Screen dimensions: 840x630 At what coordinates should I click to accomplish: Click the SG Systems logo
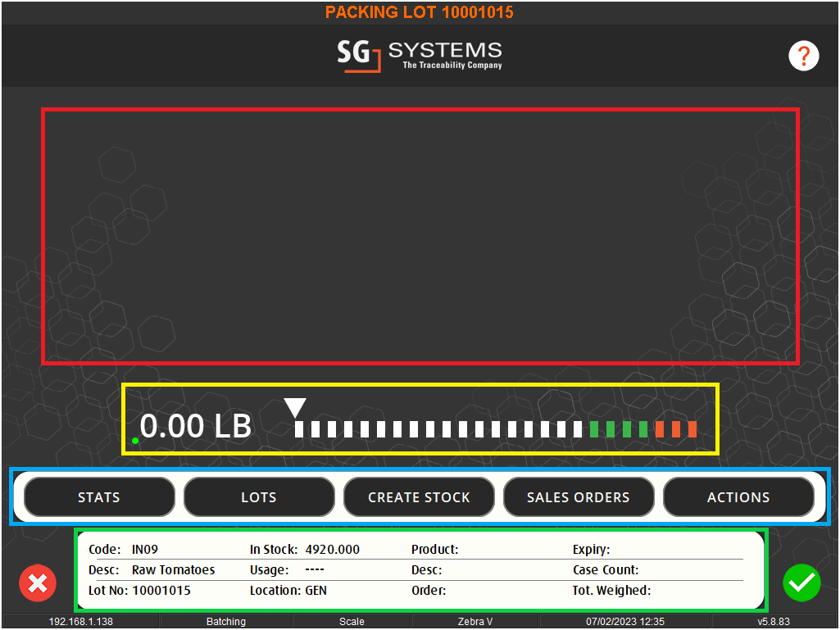coord(420,56)
